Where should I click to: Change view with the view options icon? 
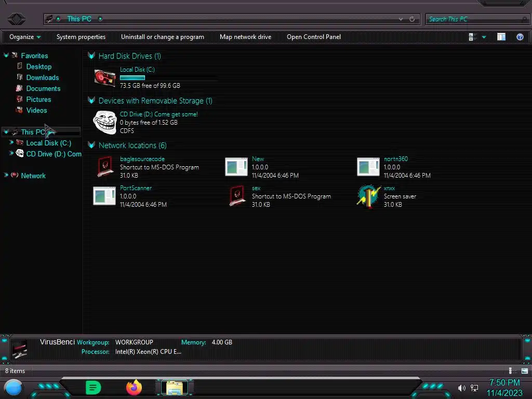(x=472, y=37)
